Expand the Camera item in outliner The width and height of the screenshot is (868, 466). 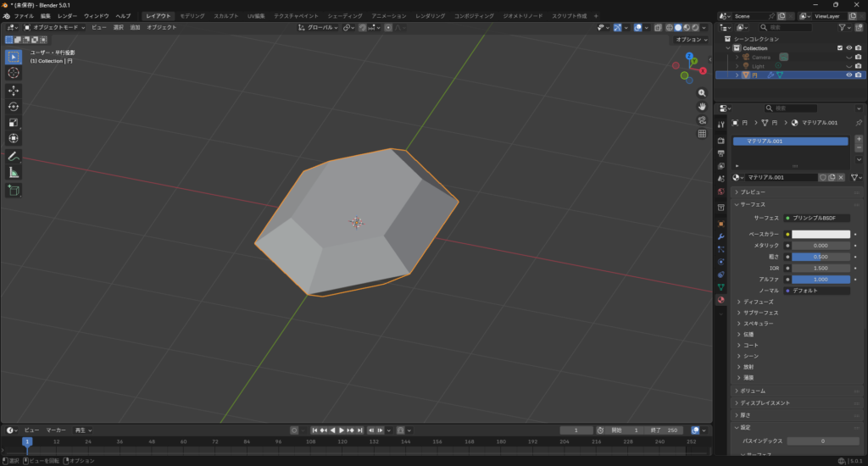(737, 57)
